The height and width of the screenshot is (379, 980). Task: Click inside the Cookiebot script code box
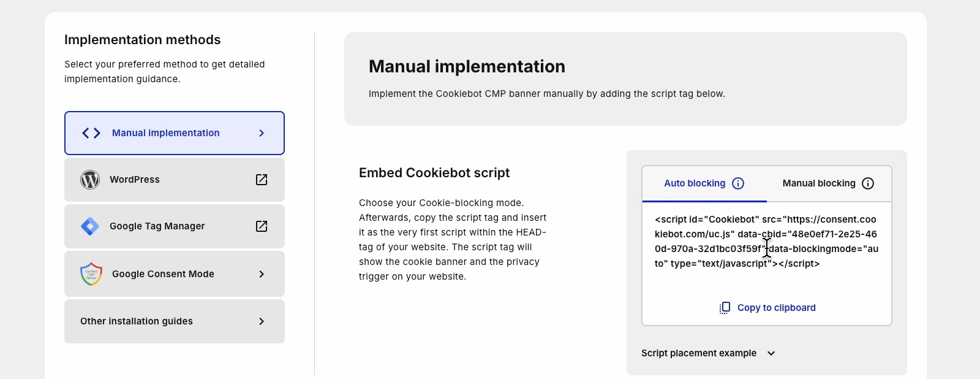766,242
